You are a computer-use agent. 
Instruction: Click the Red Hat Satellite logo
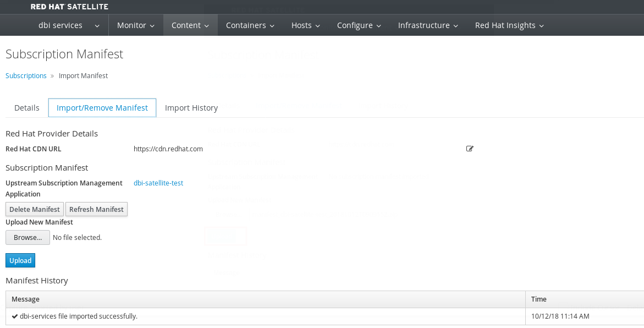coord(69,7)
